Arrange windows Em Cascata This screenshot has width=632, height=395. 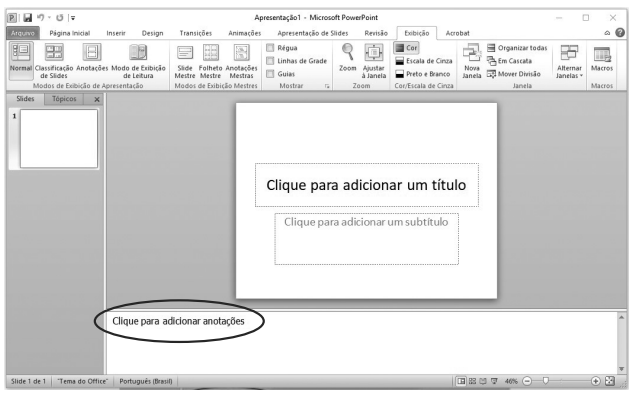pyautogui.click(x=509, y=61)
